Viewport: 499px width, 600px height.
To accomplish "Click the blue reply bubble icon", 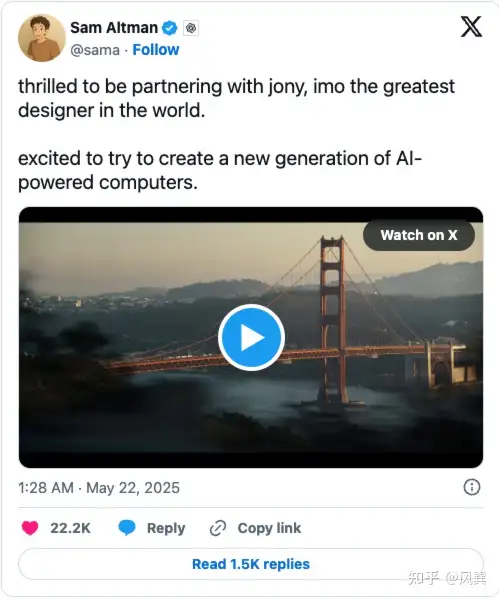I will pos(127,528).
